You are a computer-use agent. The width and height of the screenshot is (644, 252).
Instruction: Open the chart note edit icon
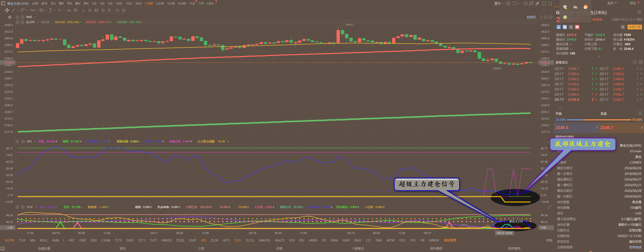tap(531, 4)
